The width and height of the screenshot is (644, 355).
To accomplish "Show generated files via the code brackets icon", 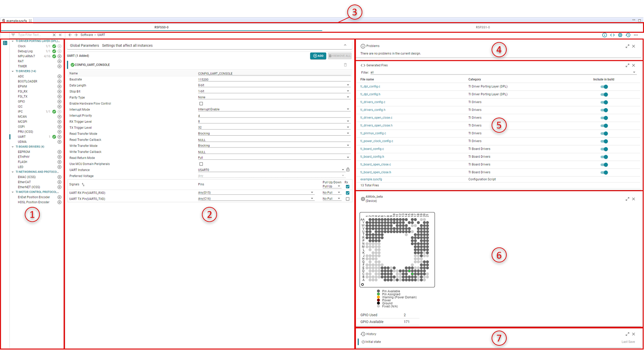I will [x=612, y=35].
